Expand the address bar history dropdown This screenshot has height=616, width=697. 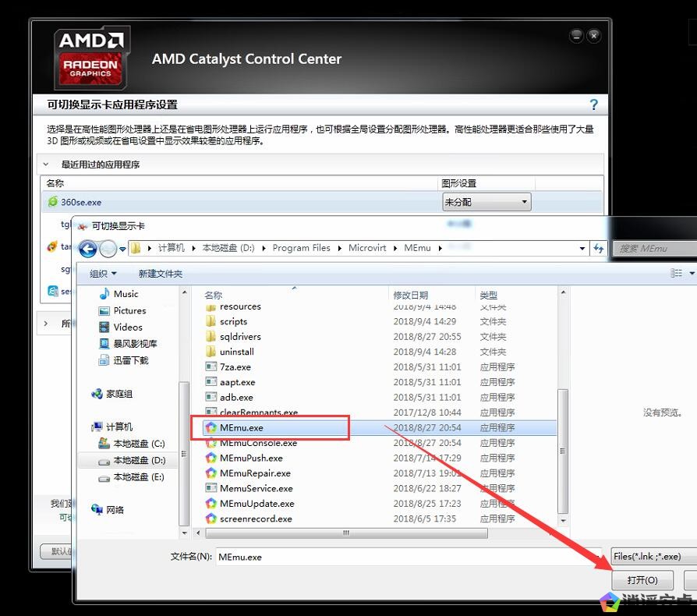tap(582, 248)
